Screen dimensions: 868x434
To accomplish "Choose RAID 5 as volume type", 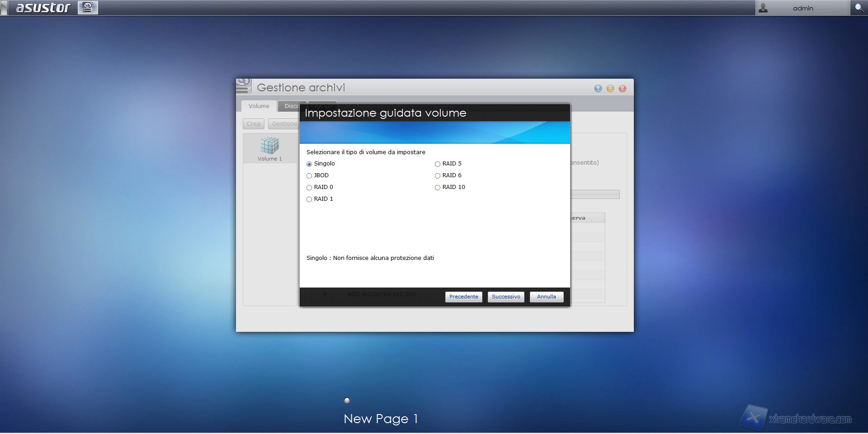I will tap(438, 164).
